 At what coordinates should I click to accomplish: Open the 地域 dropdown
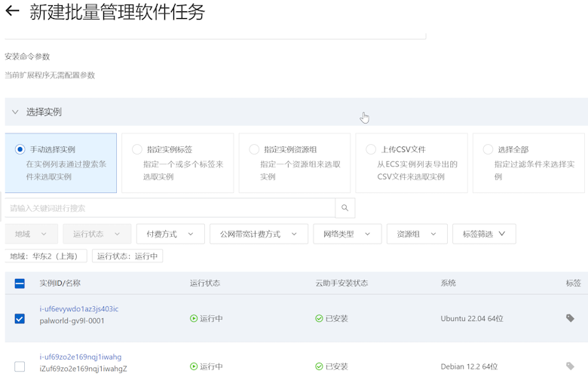(32, 234)
